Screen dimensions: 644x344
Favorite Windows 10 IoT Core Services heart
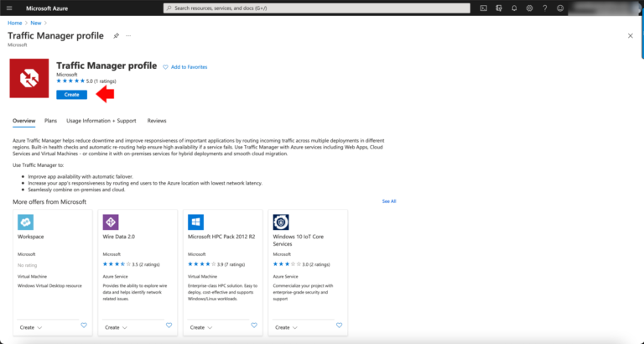point(340,325)
